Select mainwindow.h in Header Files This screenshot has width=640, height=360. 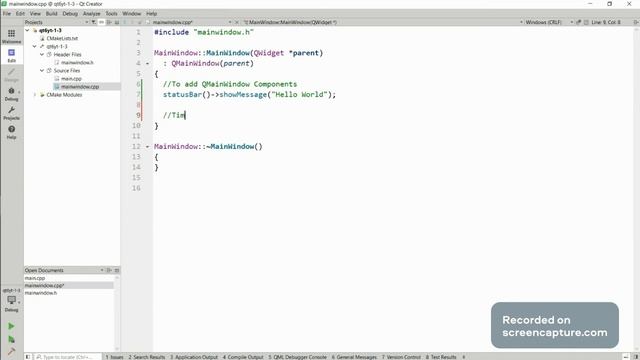pyautogui.click(x=77, y=62)
